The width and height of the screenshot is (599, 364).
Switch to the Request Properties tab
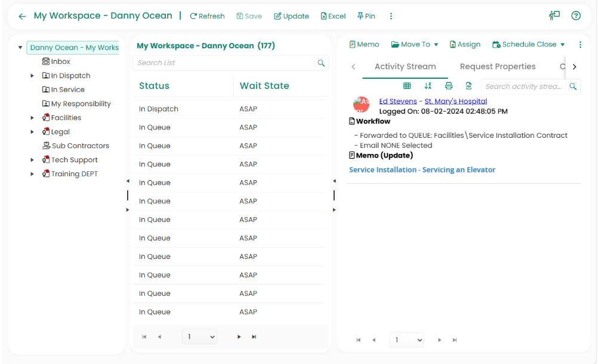pyautogui.click(x=498, y=66)
